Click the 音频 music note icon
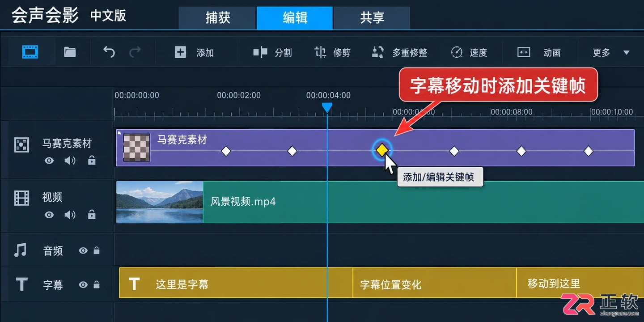The height and width of the screenshot is (322, 644). point(20,250)
